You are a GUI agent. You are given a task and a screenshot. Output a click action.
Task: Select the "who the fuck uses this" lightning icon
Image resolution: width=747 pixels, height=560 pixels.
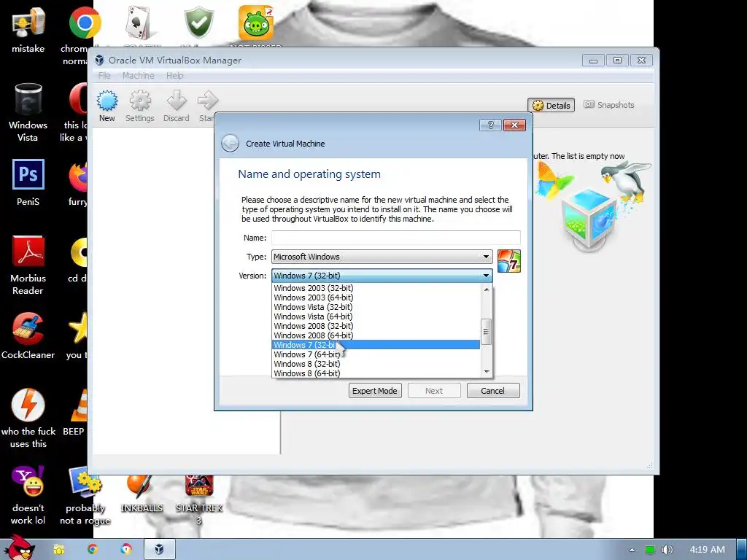click(28, 418)
